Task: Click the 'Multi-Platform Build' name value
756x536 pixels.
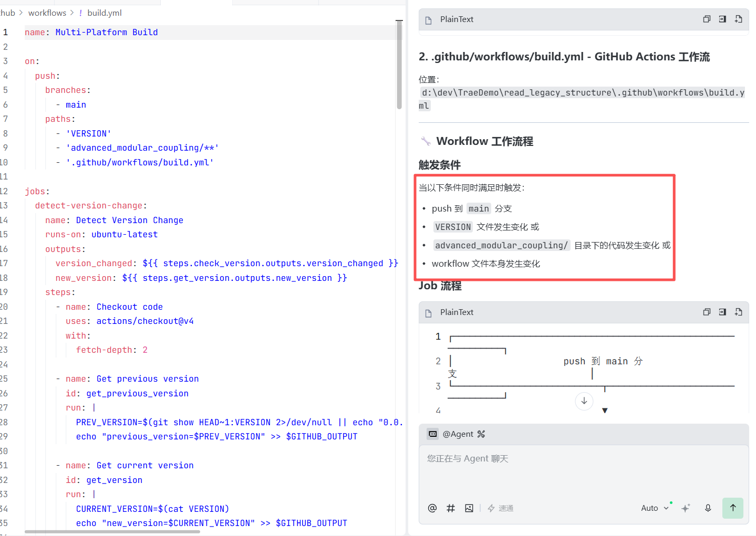Action: click(107, 32)
